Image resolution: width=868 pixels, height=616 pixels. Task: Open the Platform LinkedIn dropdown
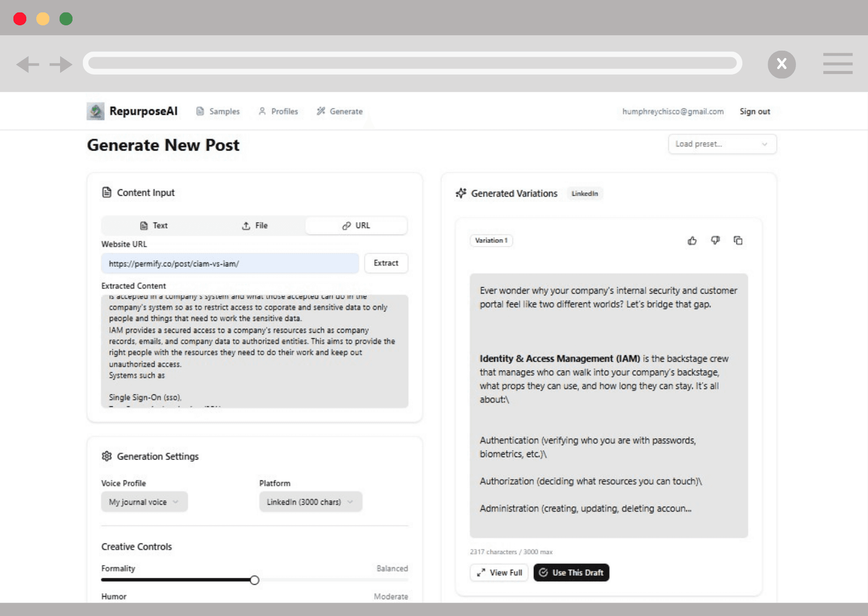coord(310,502)
